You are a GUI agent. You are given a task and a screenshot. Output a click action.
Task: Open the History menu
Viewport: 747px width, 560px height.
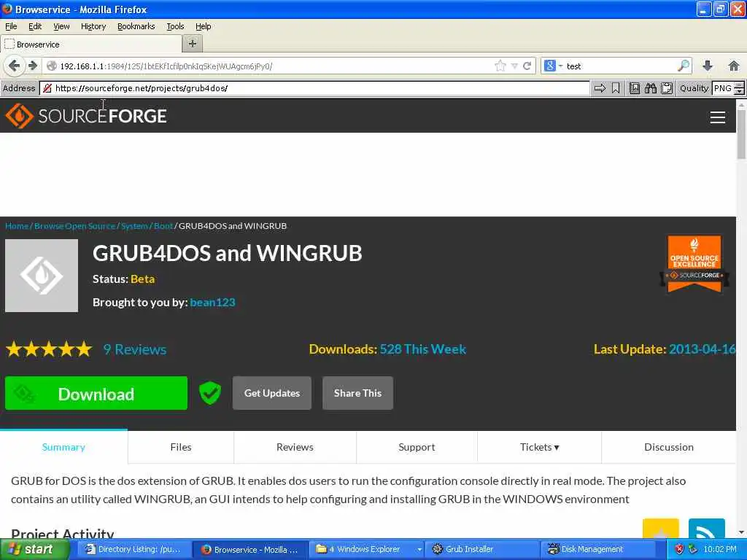pos(93,26)
